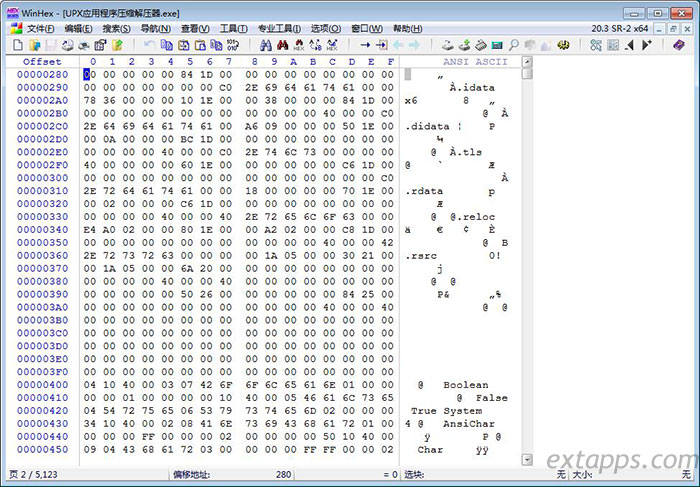Screen dimensions: 700x487
Task: Open the 导航(N) menu
Action: pyautogui.click(x=156, y=29)
